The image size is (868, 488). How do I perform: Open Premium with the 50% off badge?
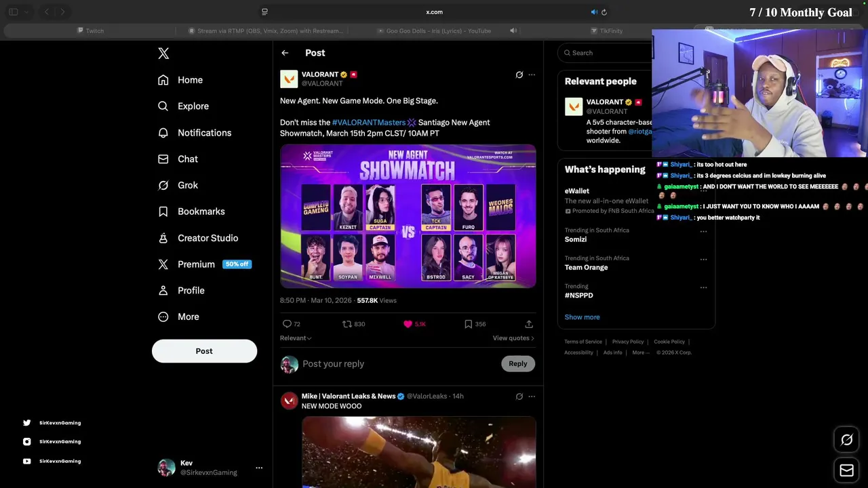point(204,264)
